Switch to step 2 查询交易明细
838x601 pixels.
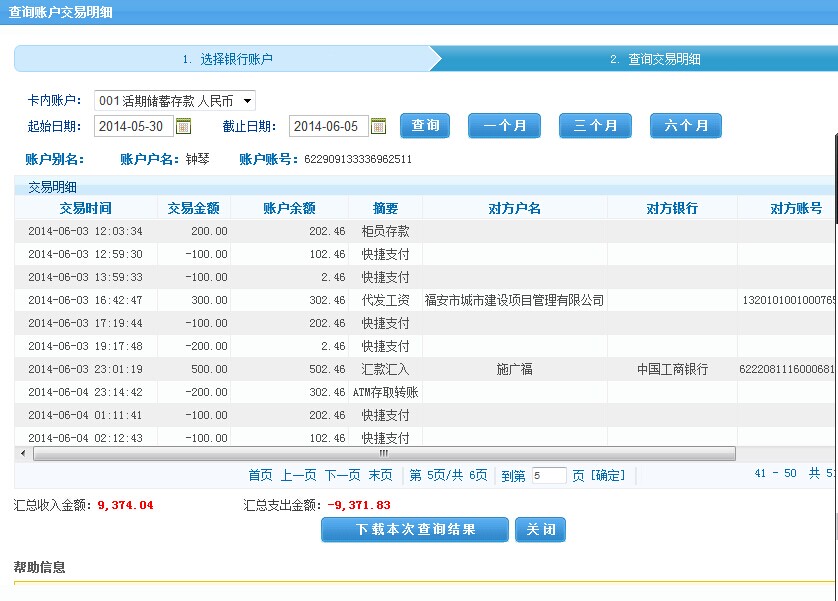[655, 59]
